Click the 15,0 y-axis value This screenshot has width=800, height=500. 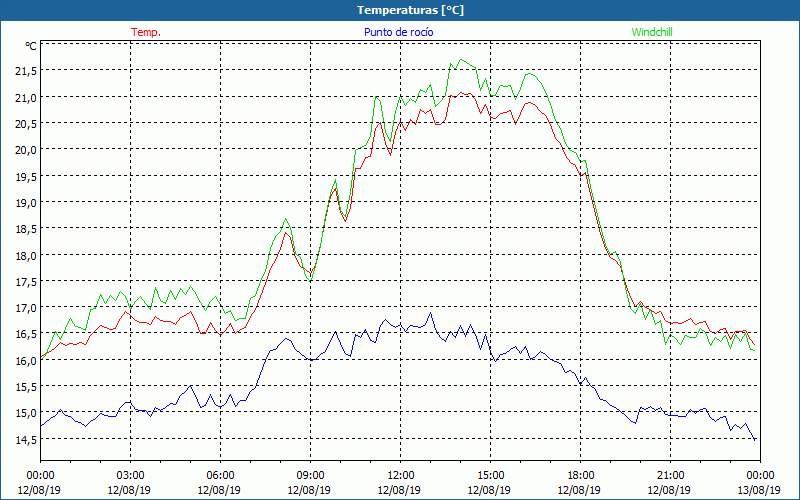(x=25, y=413)
